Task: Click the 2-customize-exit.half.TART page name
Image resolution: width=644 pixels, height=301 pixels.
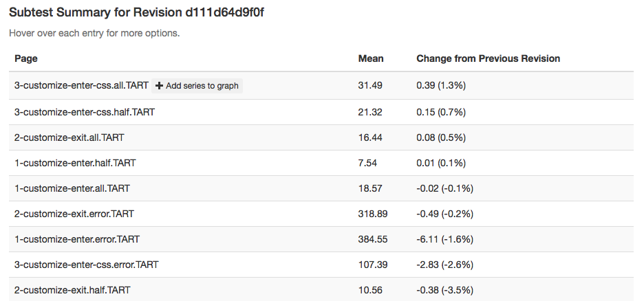Action: (x=72, y=290)
